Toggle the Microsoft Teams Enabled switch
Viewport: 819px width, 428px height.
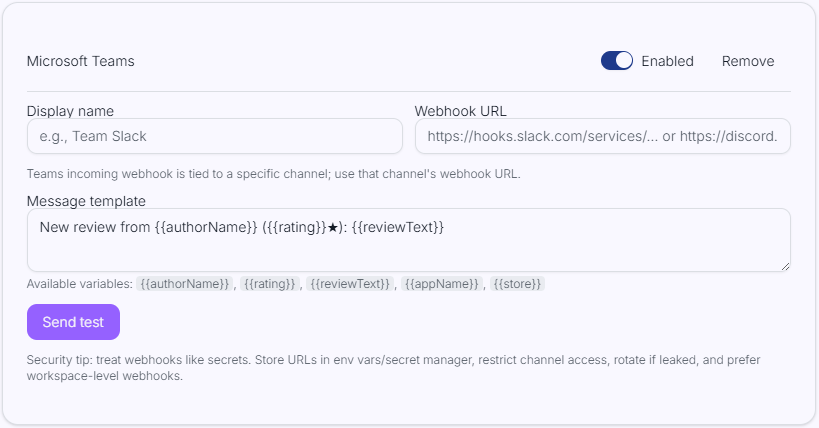[x=617, y=61]
